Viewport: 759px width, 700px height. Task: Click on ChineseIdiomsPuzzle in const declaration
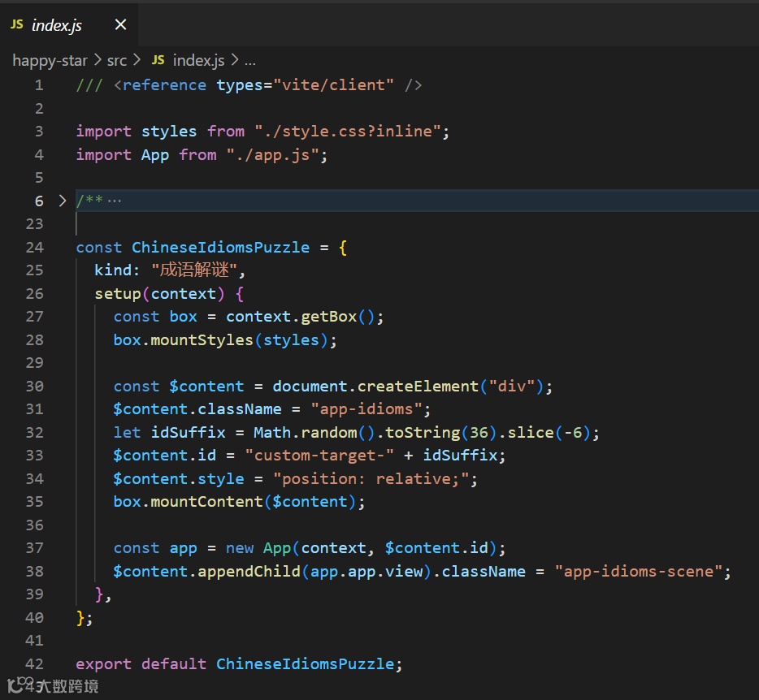[x=221, y=247]
